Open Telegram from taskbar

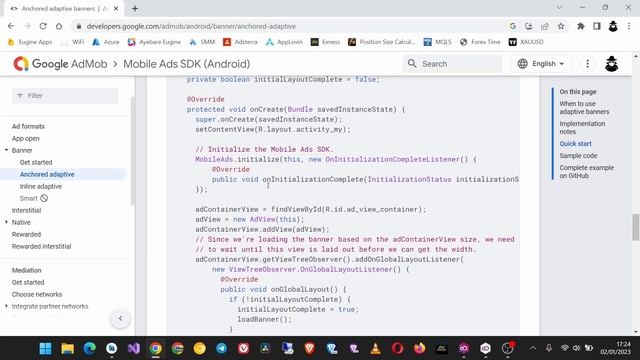222,348
